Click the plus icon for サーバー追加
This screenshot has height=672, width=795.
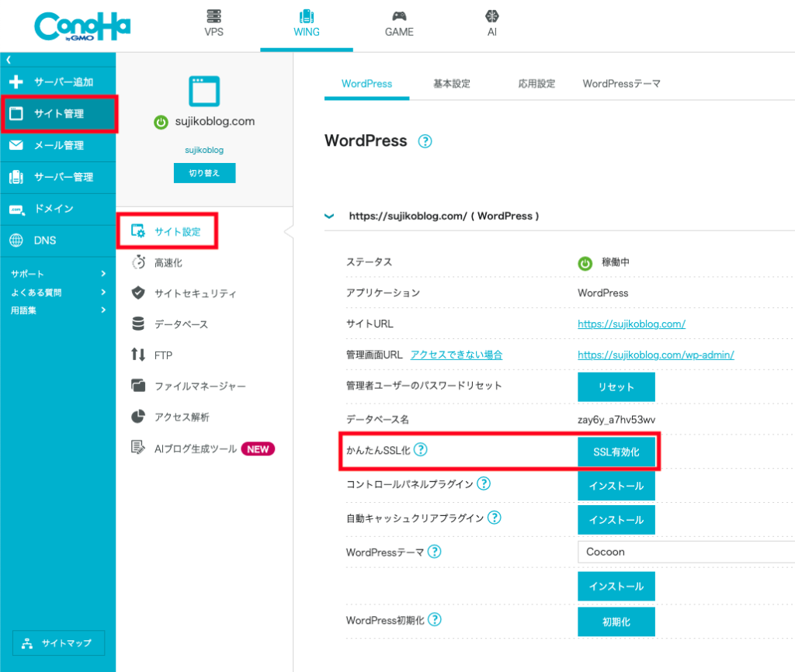(x=16, y=81)
